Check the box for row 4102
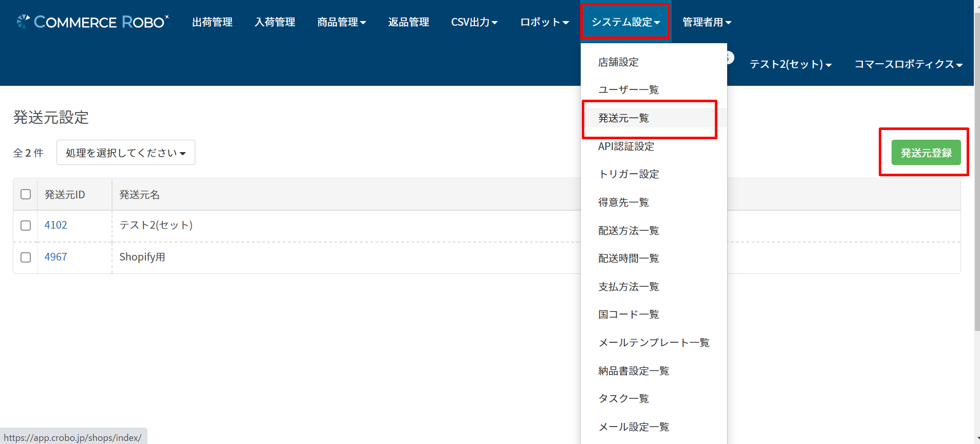Screen dimensions: 980x444 point(26,226)
